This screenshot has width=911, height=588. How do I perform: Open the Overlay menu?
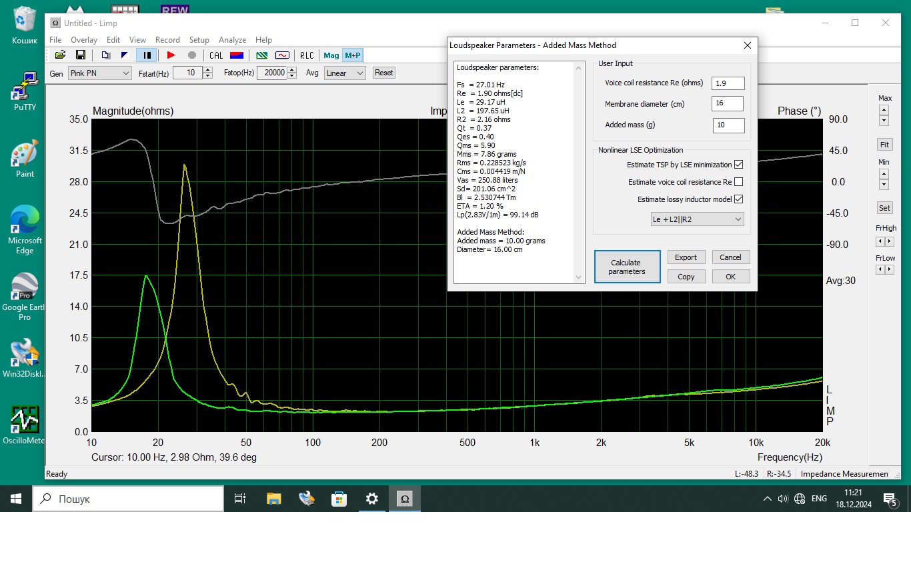coord(84,40)
